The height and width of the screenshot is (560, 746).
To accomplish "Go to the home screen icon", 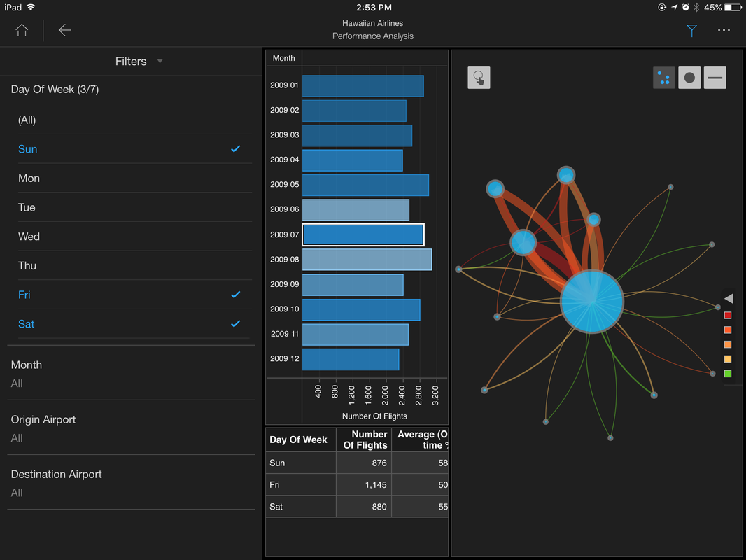I will (22, 30).
